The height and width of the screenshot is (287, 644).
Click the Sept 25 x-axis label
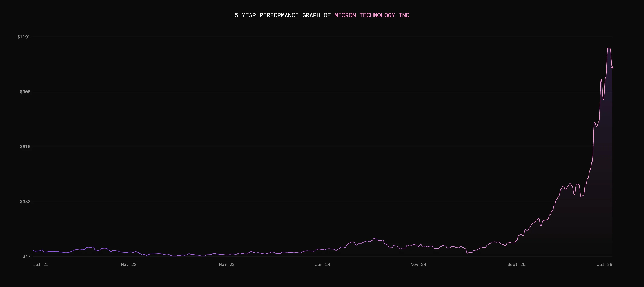(x=517, y=264)
